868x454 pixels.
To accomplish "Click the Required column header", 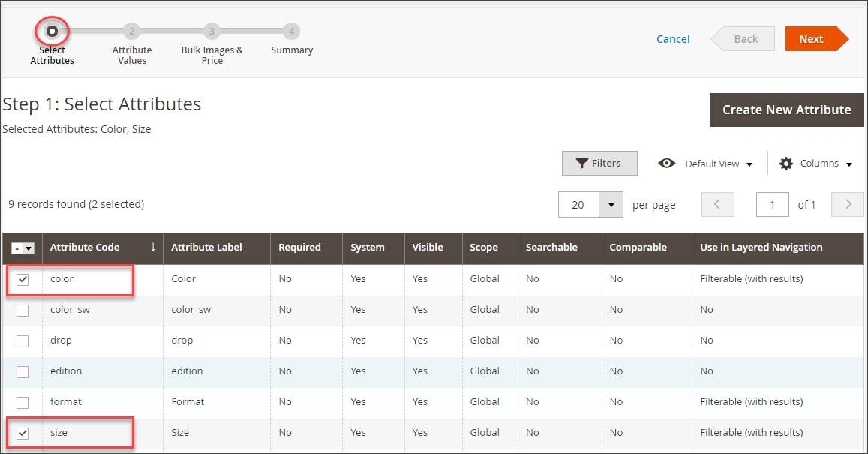I will coord(306,248).
